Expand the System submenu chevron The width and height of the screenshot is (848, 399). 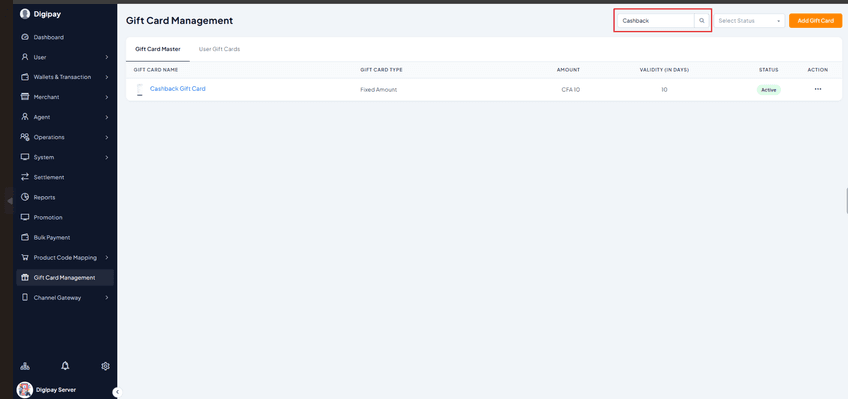tap(107, 157)
